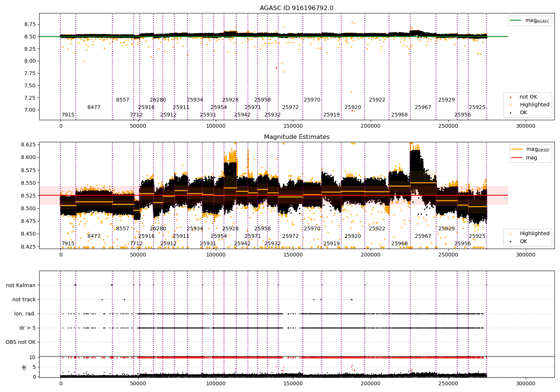Click the 'OBS not OK' axis label
Image resolution: width=560 pixels, height=392 pixels.
[x=21, y=342]
